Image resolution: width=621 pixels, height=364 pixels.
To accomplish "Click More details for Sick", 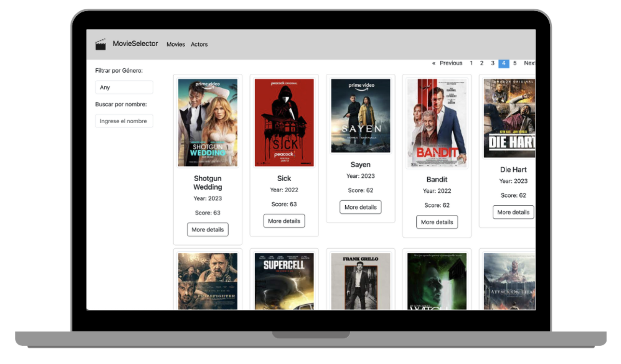I will 284,221.
